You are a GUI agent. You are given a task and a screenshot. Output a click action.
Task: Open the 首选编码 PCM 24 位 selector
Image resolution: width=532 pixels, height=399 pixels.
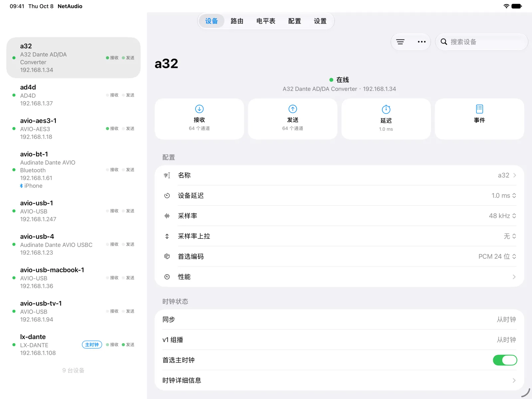497,256
